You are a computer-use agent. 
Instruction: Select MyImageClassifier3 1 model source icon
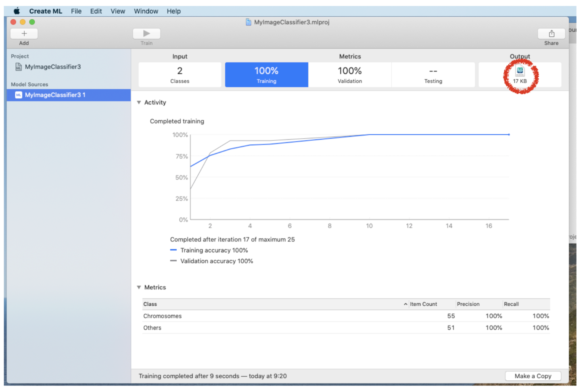tap(19, 95)
